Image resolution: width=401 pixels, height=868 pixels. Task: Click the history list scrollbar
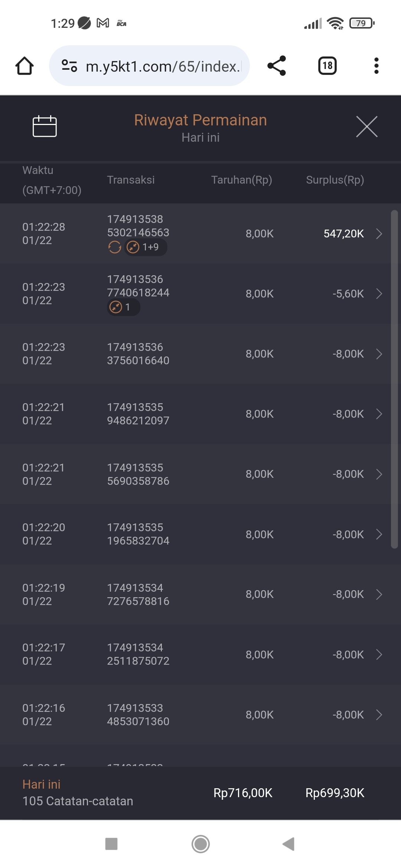coord(394,378)
